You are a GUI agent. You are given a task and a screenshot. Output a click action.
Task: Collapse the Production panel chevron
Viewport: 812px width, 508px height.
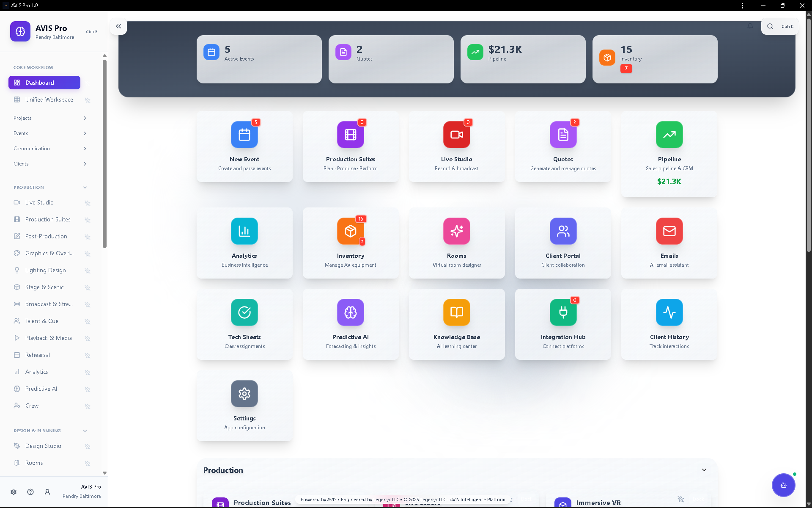click(704, 470)
